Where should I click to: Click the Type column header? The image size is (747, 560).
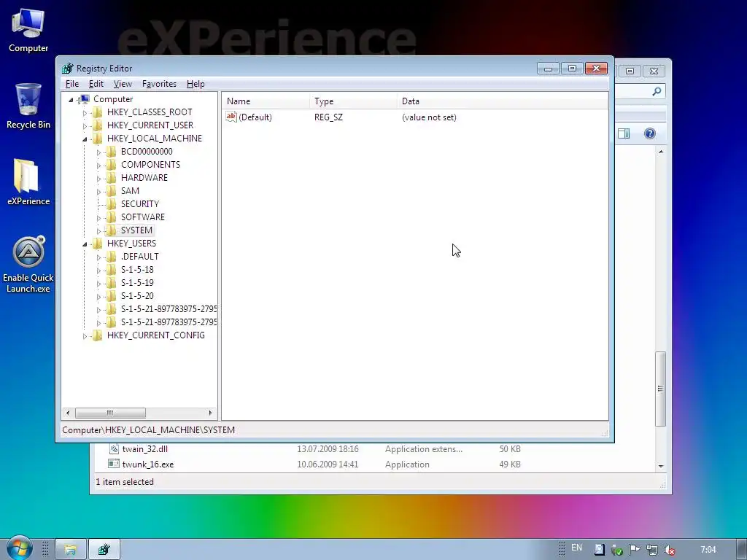tap(354, 101)
